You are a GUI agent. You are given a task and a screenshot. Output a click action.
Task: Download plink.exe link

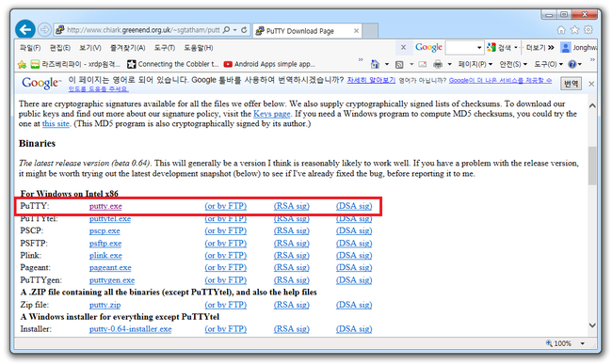coord(105,255)
